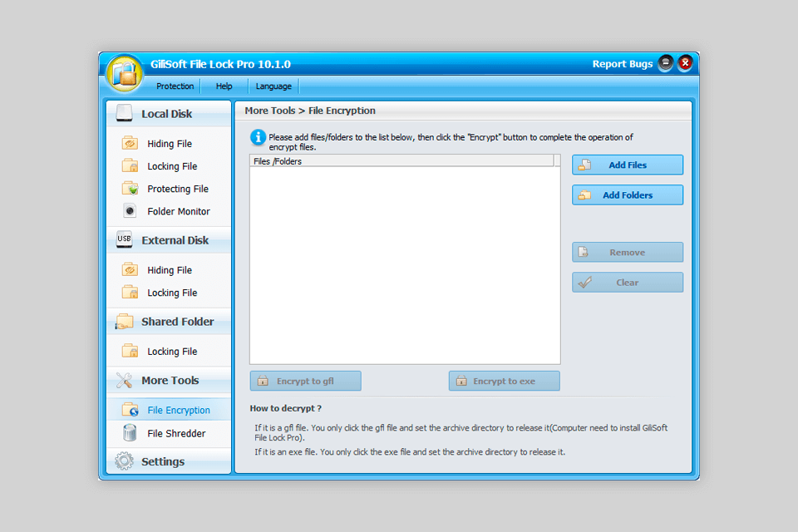Click the File Shredder trash can icon
Screen dimensions: 798x532
pyautogui.click(x=130, y=433)
